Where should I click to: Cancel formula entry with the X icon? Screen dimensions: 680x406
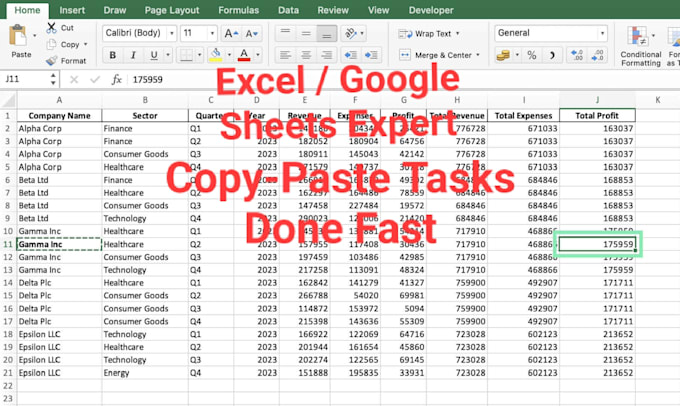point(74,79)
